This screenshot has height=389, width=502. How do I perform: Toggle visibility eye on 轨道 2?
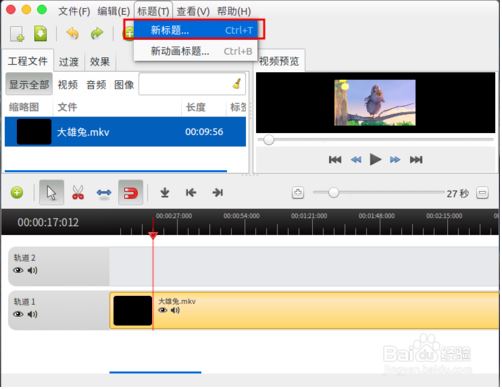[x=18, y=270]
